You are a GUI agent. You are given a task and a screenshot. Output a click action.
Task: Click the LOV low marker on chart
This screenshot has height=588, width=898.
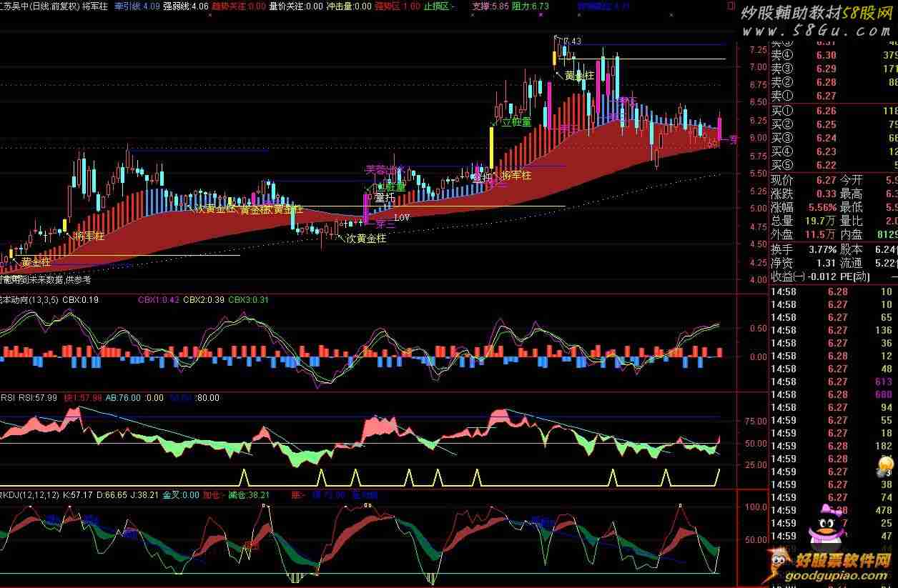point(401,217)
